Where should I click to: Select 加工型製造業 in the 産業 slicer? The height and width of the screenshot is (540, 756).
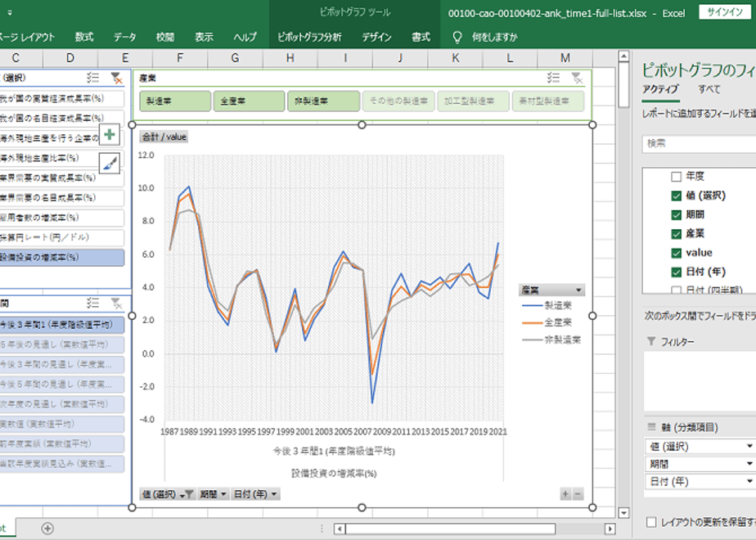(473, 101)
